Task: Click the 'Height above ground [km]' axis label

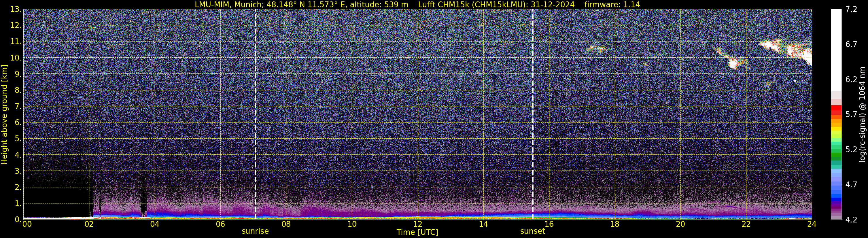Action: click(4, 114)
